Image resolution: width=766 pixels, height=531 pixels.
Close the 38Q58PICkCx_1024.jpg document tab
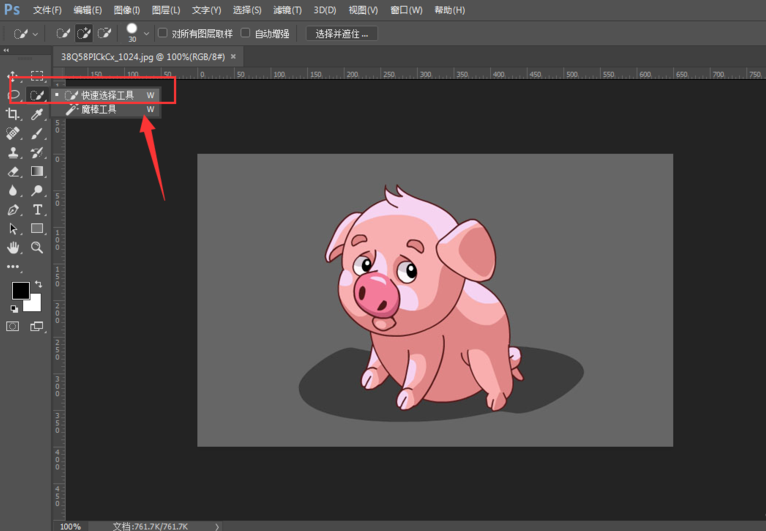click(234, 57)
